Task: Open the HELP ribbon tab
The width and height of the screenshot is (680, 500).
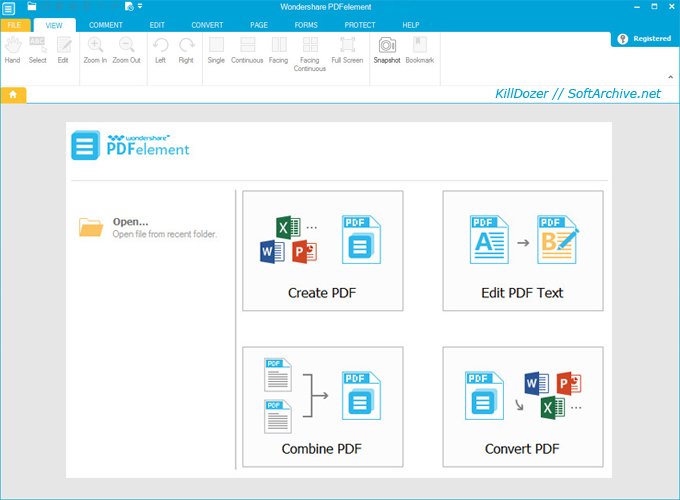Action: 411,25
